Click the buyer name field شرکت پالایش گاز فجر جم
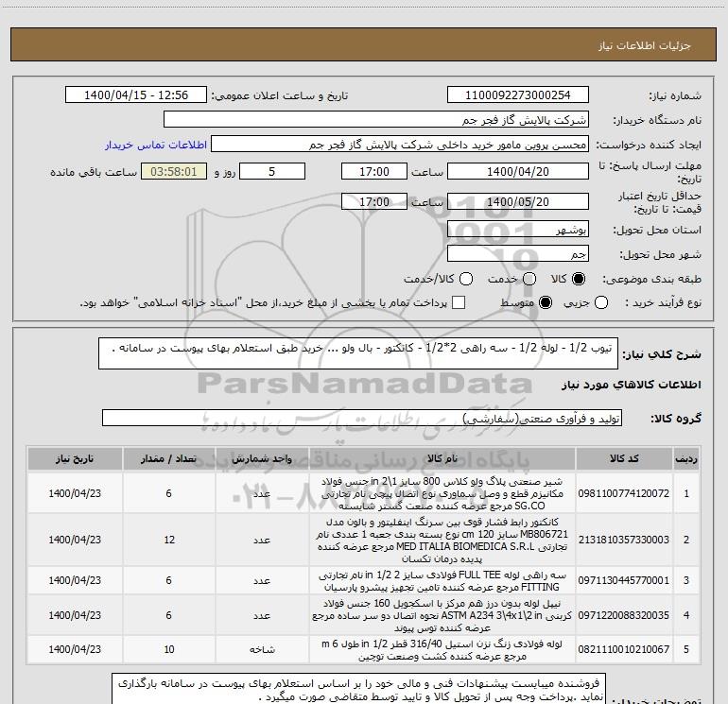728x704 pixels. [376, 120]
